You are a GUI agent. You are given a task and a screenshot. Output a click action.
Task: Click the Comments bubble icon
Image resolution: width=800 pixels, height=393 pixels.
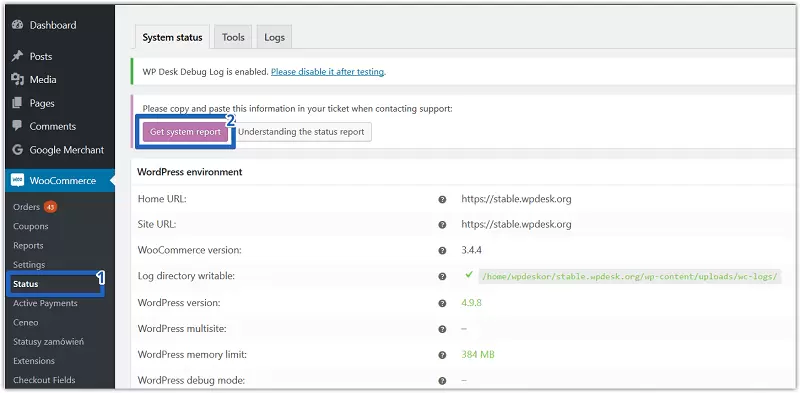click(x=17, y=126)
